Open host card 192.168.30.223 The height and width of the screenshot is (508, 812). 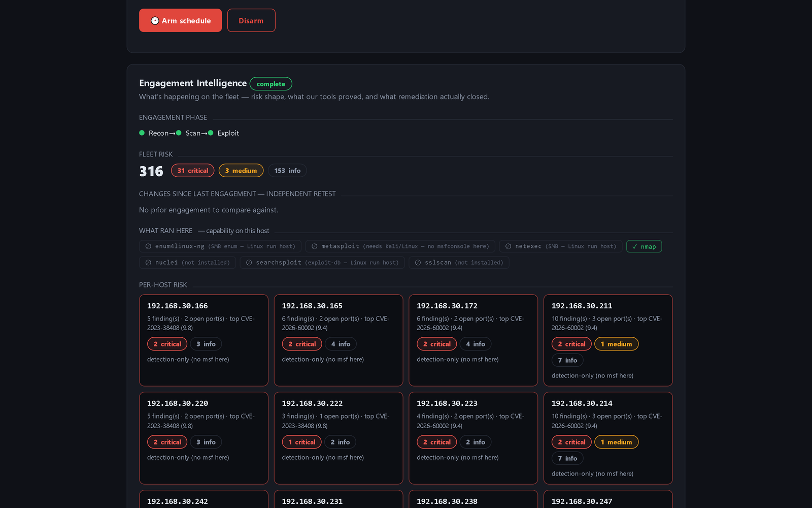(x=473, y=438)
